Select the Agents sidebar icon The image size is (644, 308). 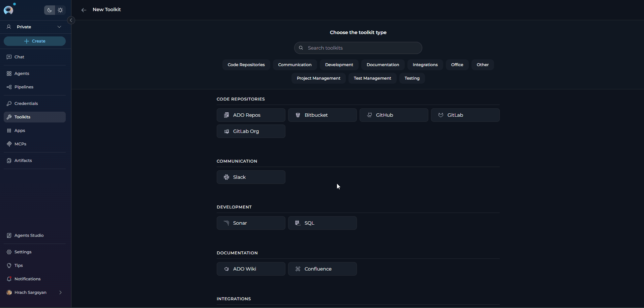tap(22, 73)
